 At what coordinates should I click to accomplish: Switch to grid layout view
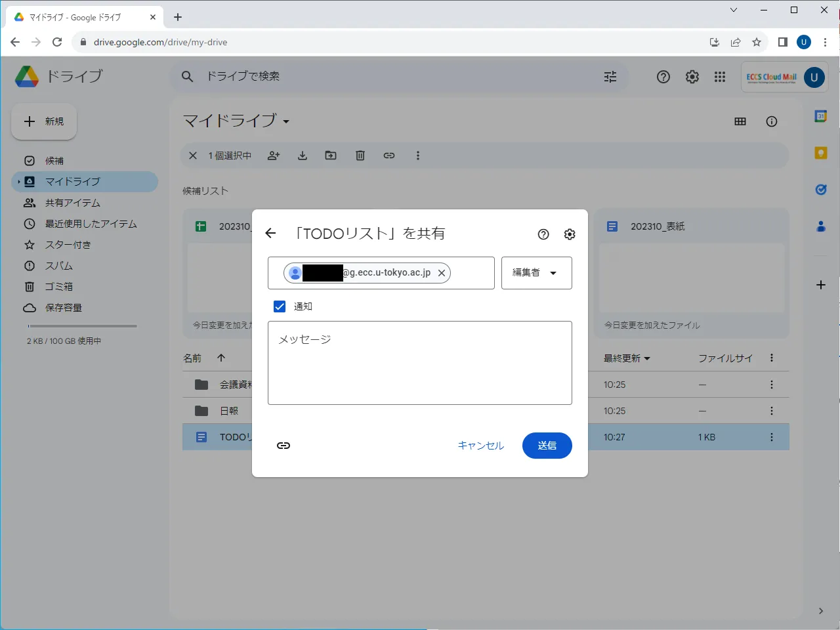[740, 121]
